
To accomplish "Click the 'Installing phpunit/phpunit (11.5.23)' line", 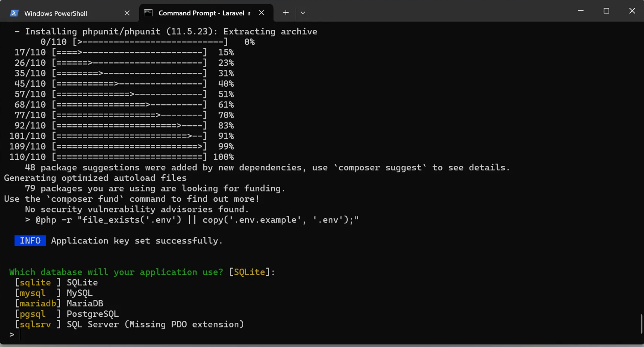I will click(166, 32).
